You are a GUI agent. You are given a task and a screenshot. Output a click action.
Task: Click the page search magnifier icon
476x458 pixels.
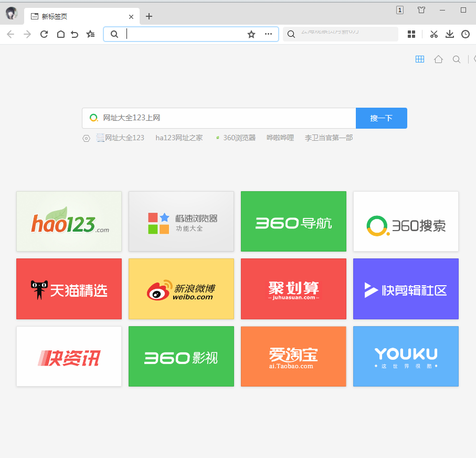pyautogui.click(x=457, y=59)
